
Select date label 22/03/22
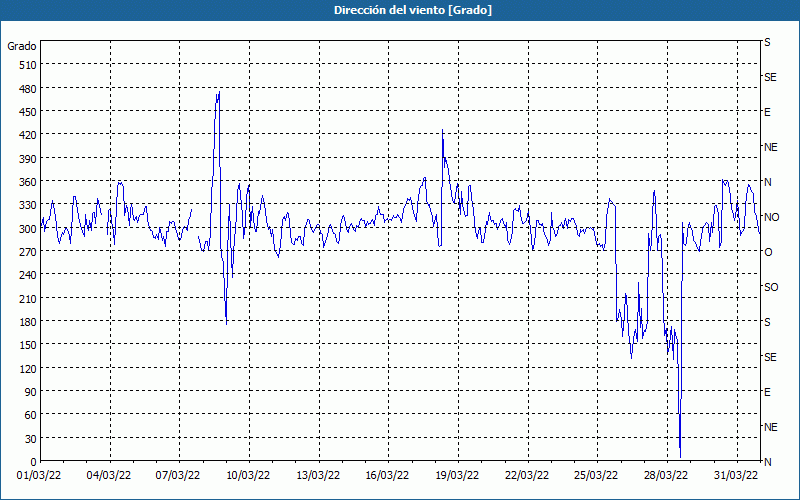(x=527, y=476)
